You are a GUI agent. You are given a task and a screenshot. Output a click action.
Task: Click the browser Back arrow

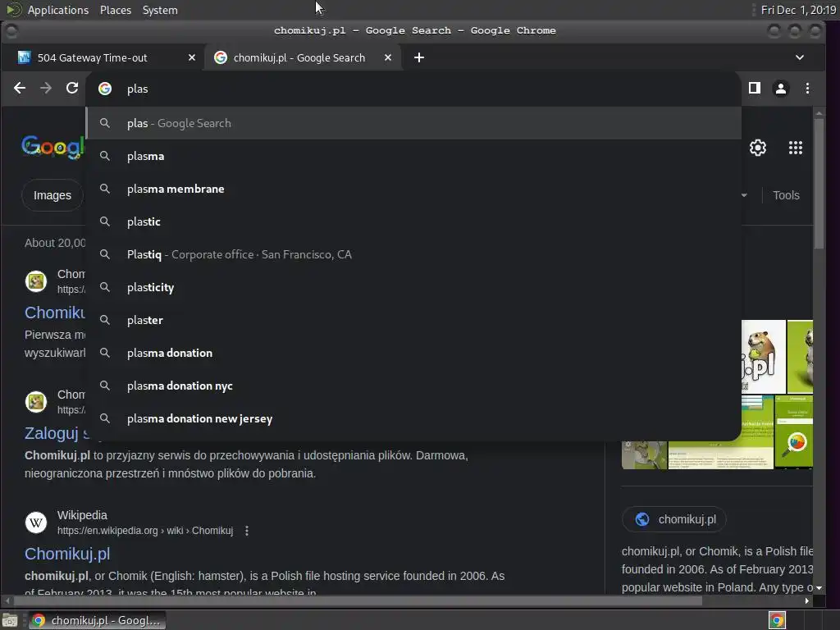(20, 89)
